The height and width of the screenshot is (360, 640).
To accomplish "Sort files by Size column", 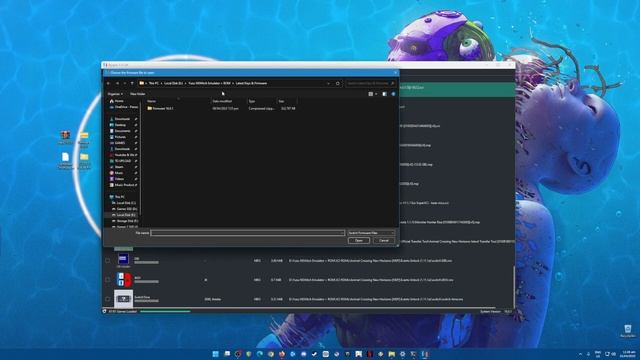I will click(281, 101).
